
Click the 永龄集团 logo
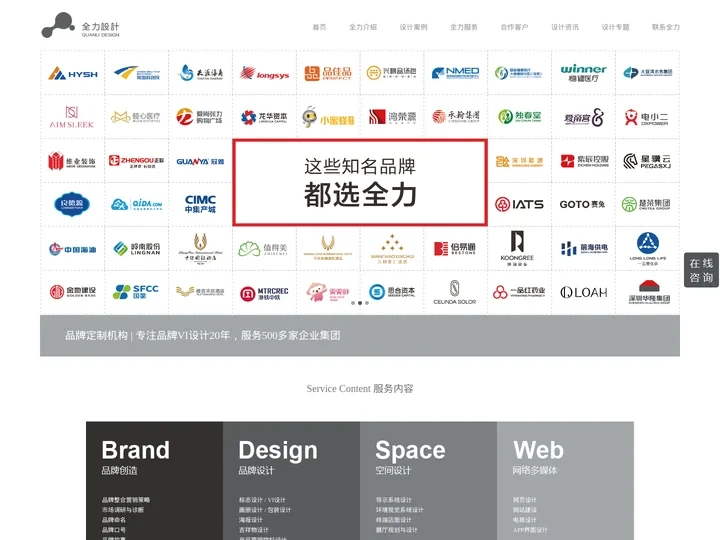456,117
